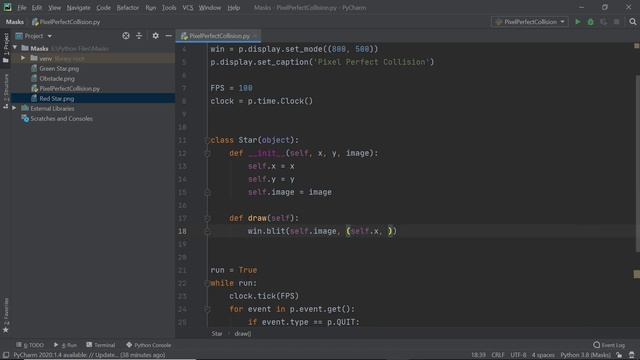Select Green Star.png in project tree
The image size is (640, 360).
pos(59,69)
